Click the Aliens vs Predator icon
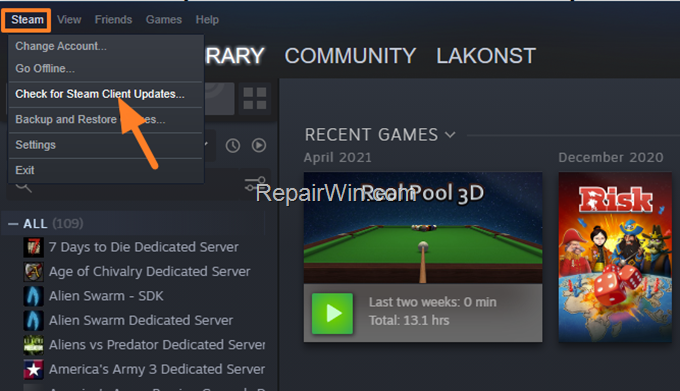The height and width of the screenshot is (391, 680). click(33, 345)
